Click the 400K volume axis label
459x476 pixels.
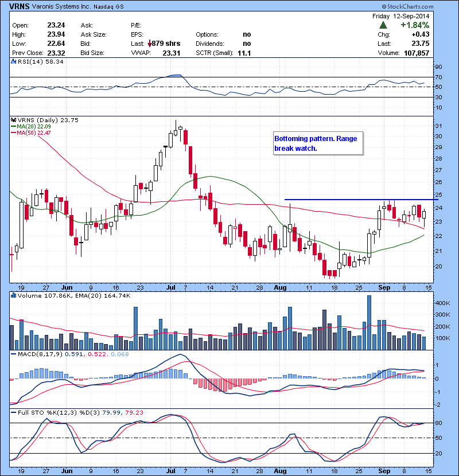coord(442,303)
